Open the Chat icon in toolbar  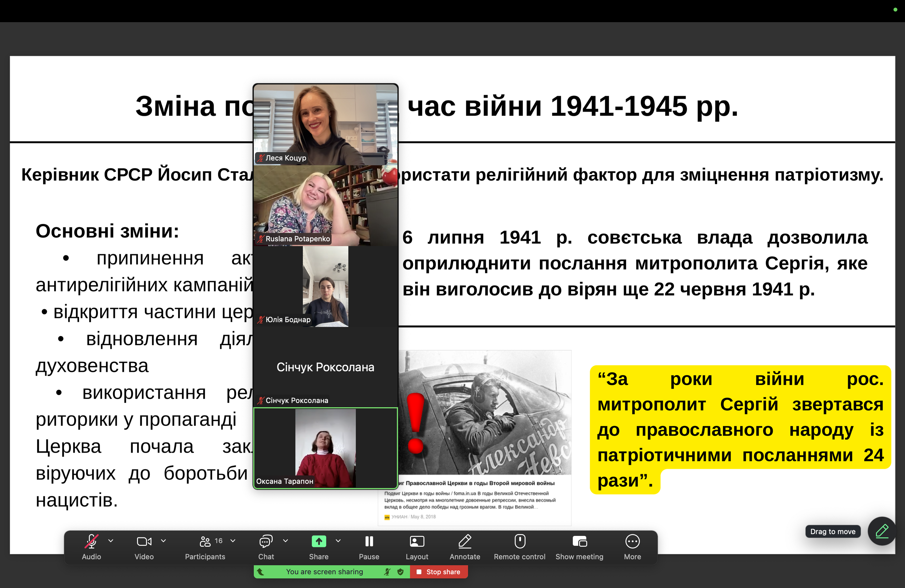[x=266, y=541]
